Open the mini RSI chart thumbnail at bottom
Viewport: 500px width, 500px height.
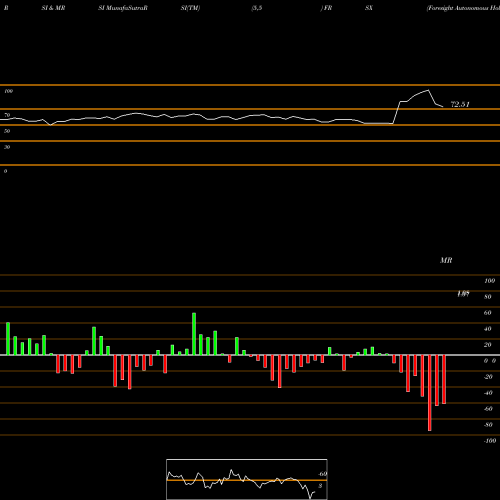tap(247, 479)
